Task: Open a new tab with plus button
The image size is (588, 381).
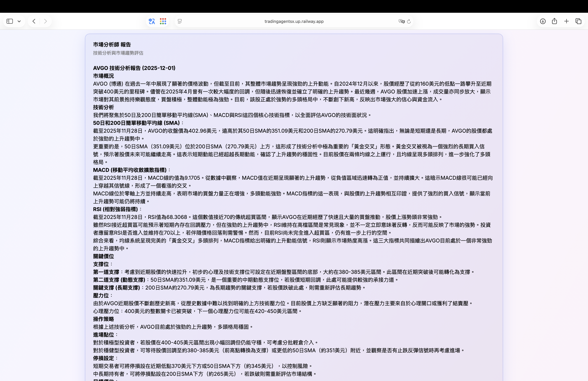Action: coord(566,21)
